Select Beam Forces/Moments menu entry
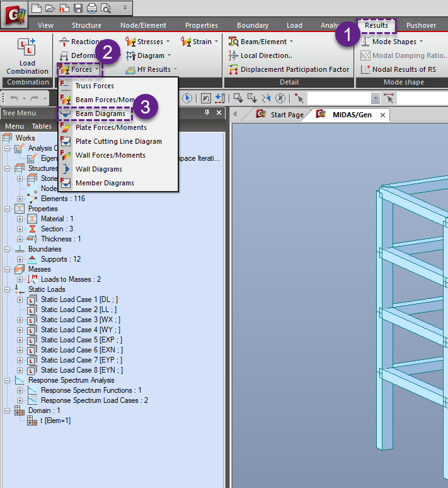 [x=118, y=100]
